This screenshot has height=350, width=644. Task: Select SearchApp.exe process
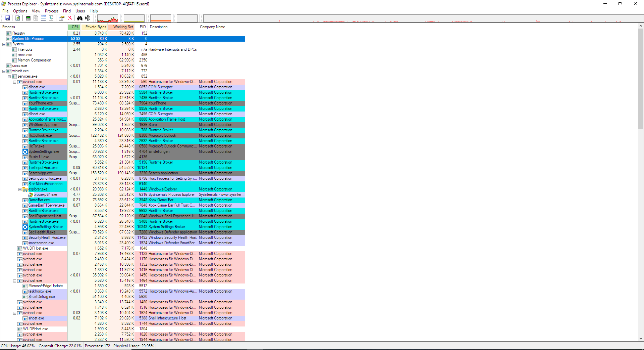[x=41, y=173]
